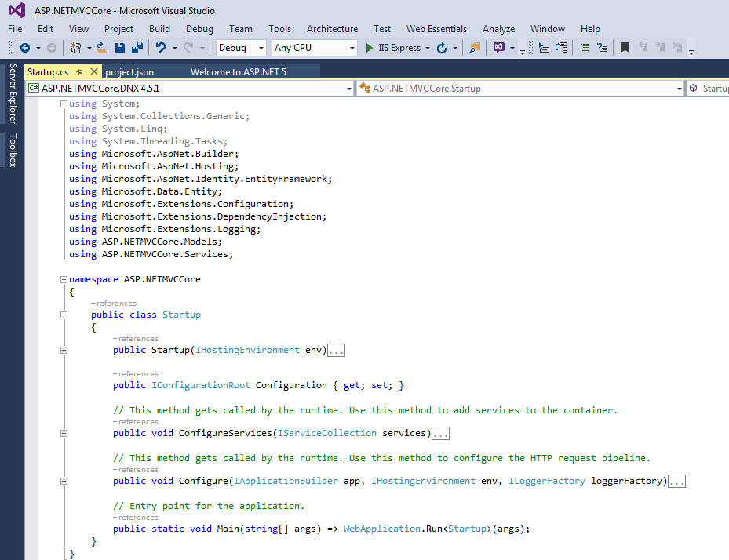
Task: Open the Edit menu
Action: [46, 29]
